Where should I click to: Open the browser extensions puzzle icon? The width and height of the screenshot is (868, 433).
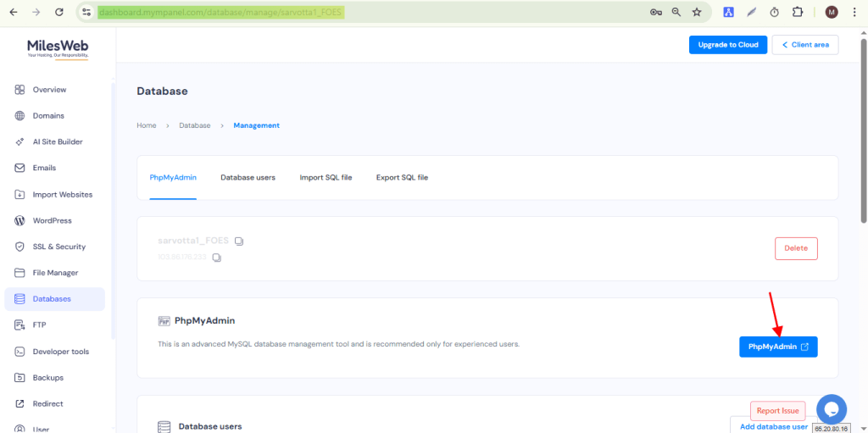pyautogui.click(x=797, y=12)
